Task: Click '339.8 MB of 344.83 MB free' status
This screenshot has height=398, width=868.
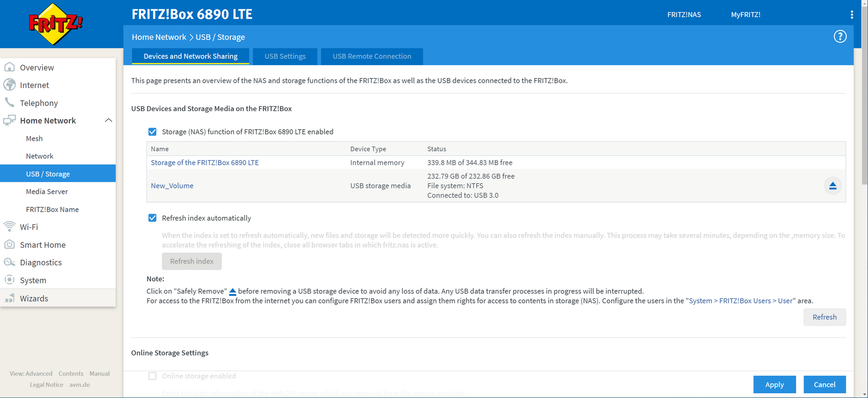Action: [x=470, y=162]
